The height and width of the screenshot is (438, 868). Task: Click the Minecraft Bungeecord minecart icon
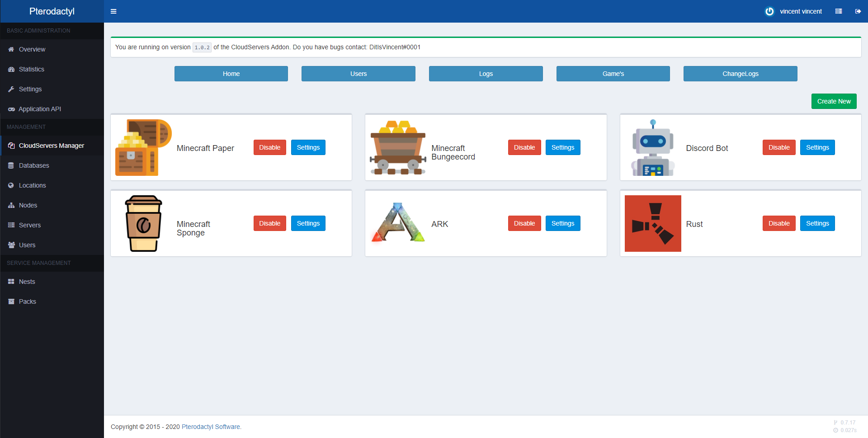[x=398, y=147]
